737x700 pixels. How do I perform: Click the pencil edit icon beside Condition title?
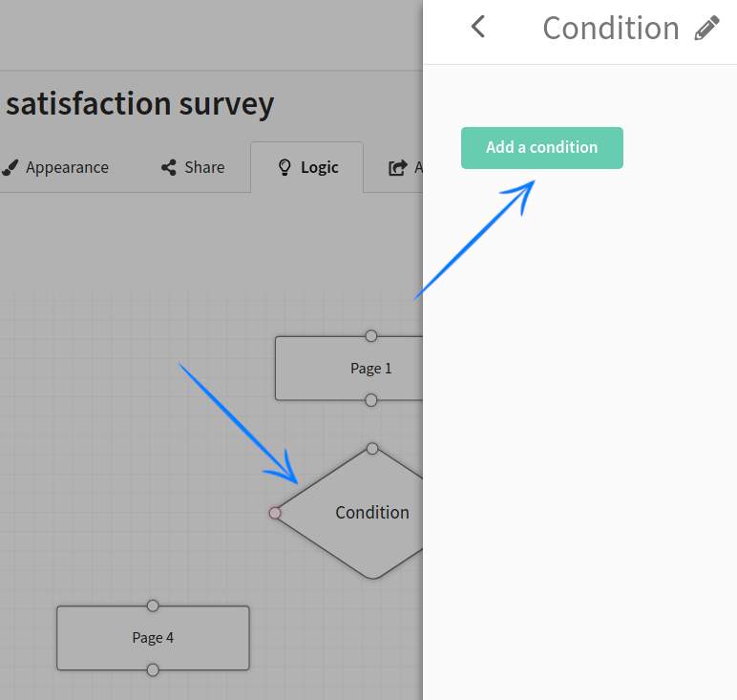[x=707, y=29]
